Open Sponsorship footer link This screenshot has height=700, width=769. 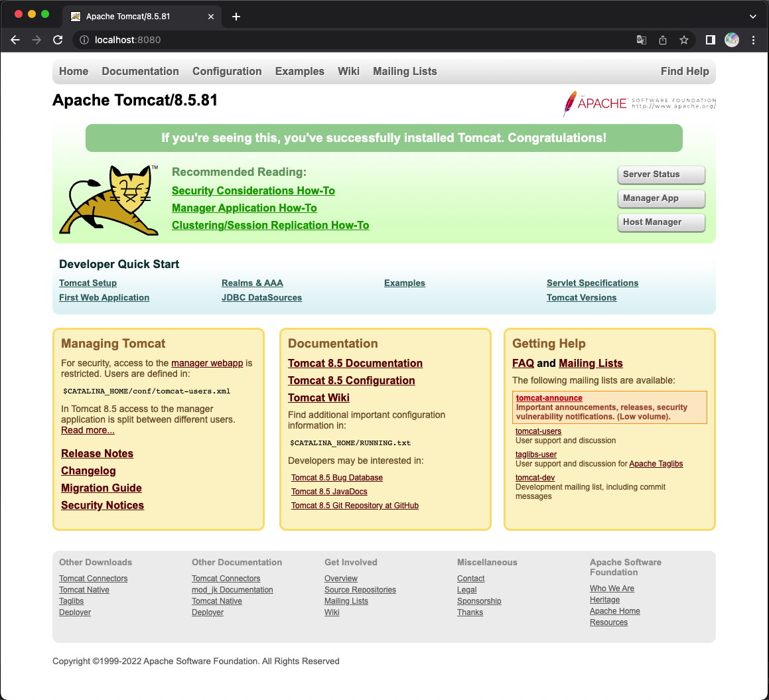point(479,601)
